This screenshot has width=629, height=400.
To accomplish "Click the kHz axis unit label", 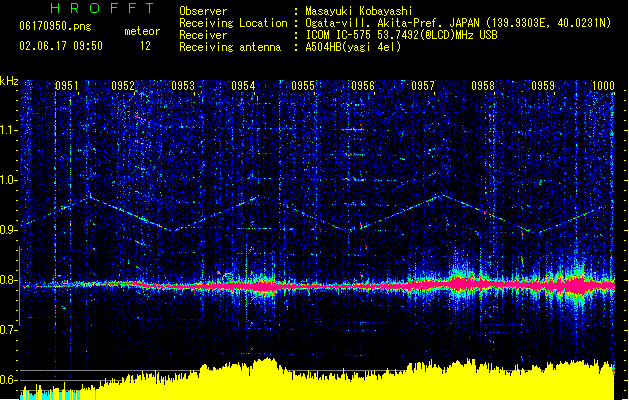I will click(9, 81).
